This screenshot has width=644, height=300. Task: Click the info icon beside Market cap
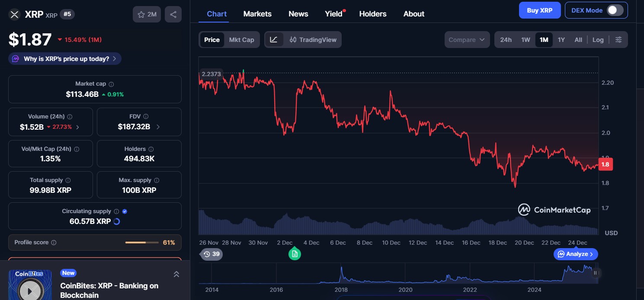pyautogui.click(x=111, y=84)
